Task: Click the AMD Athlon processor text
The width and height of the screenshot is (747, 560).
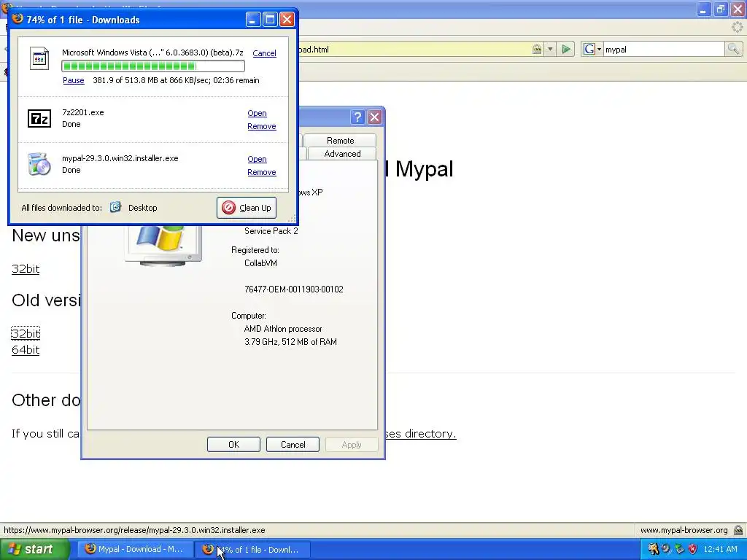Action: (283, 329)
